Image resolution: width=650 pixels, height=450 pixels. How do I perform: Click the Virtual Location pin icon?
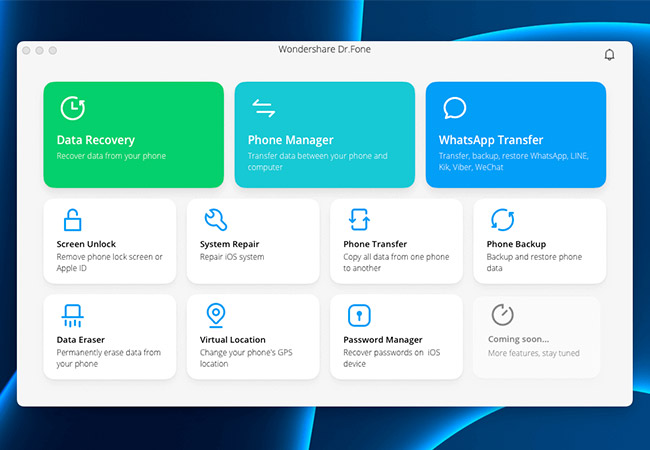pyautogui.click(x=216, y=315)
